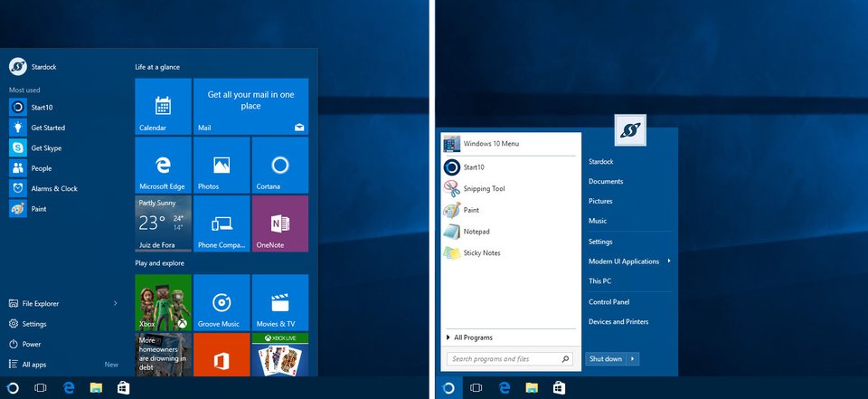Image resolution: width=868 pixels, height=399 pixels.
Task: Click the Play and explore group header
Action: tap(159, 263)
